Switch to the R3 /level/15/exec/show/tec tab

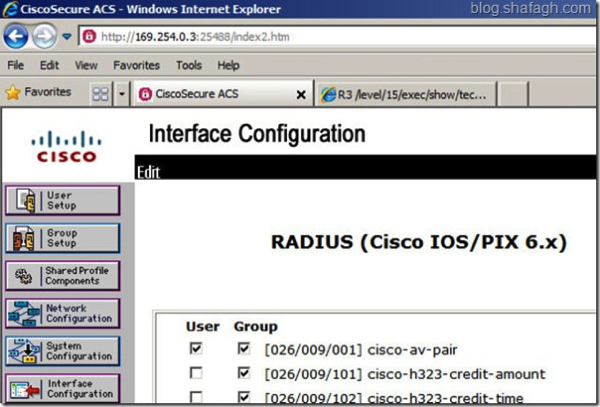point(406,94)
